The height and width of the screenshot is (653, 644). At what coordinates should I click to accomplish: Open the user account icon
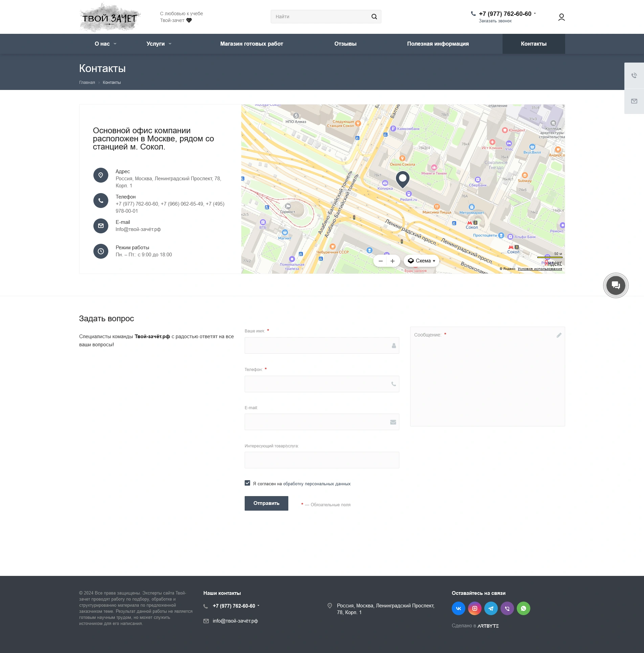(x=561, y=17)
